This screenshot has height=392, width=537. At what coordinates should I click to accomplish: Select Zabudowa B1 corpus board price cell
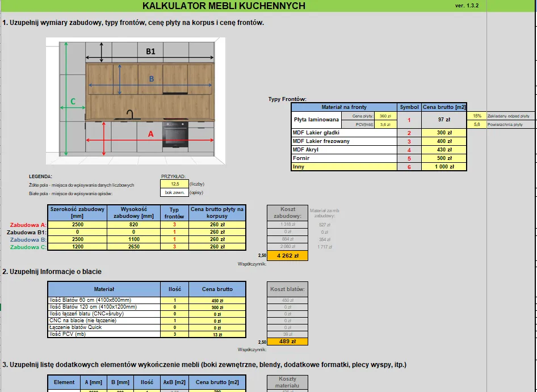[217, 232]
